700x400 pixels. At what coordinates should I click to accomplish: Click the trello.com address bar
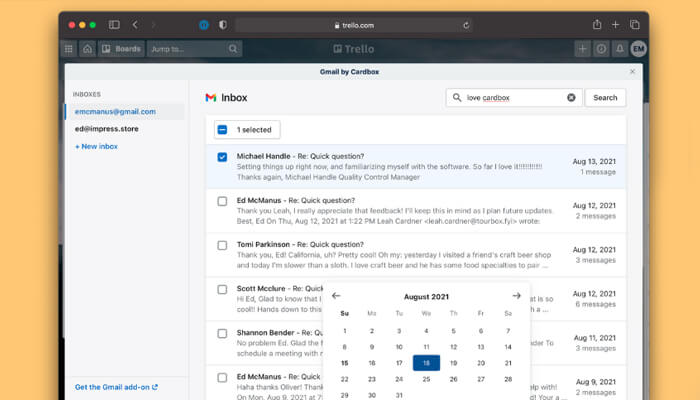[x=354, y=25]
